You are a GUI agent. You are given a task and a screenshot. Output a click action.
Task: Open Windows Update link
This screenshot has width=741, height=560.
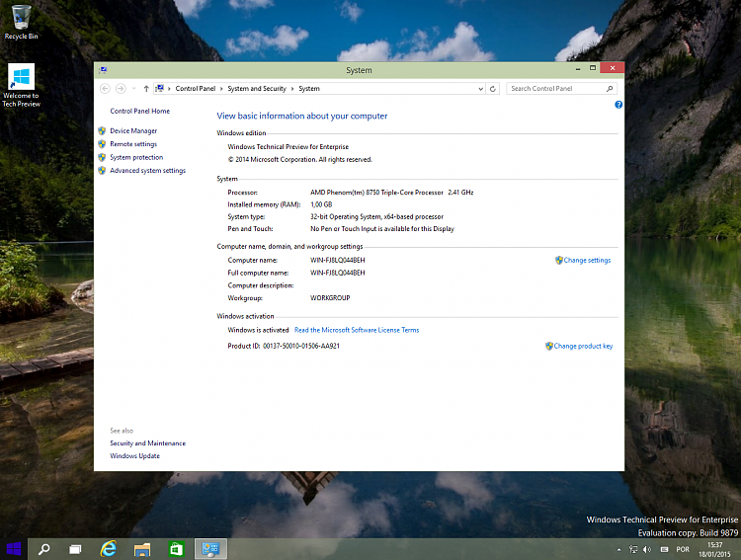(134, 456)
